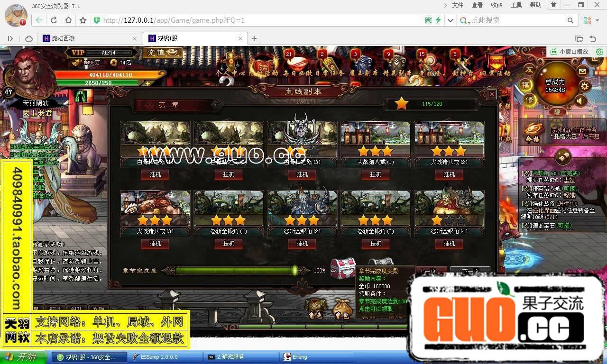Close the 主线副本 dialog

pos(492,94)
